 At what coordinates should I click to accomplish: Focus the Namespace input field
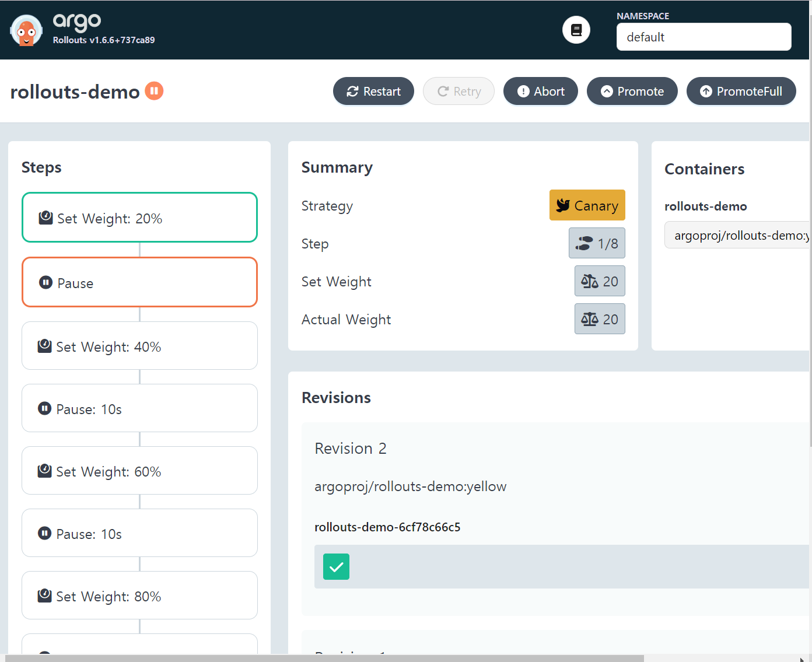click(704, 37)
